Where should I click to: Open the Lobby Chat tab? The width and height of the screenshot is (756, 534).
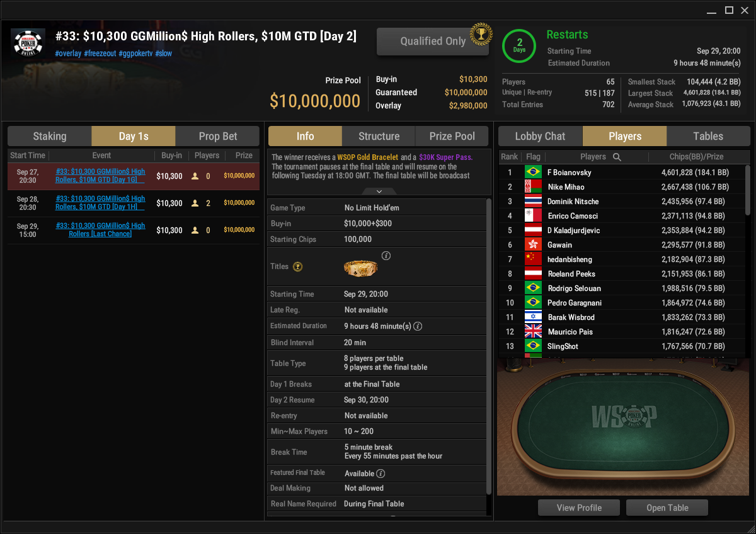pos(541,136)
